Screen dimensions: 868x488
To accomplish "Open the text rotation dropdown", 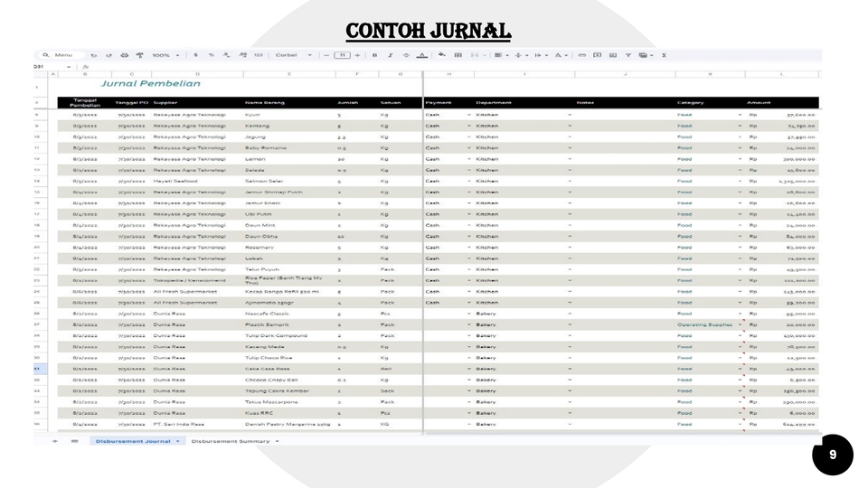I will click(561, 55).
